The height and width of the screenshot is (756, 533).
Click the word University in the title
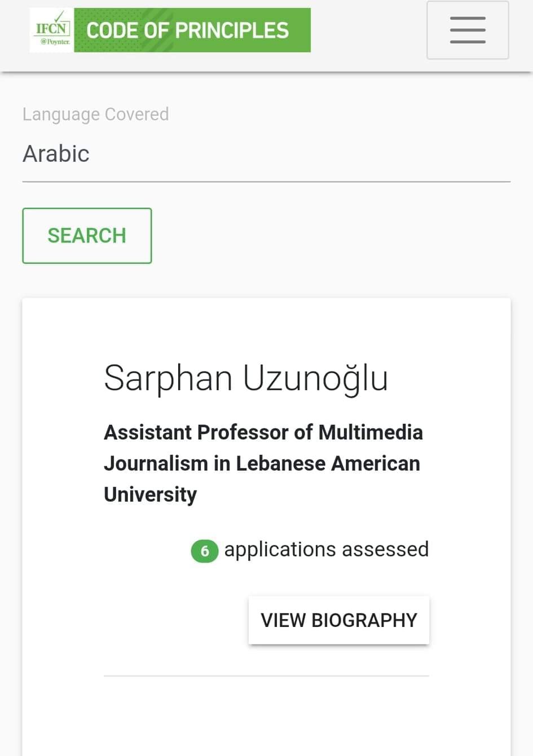[150, 494]
